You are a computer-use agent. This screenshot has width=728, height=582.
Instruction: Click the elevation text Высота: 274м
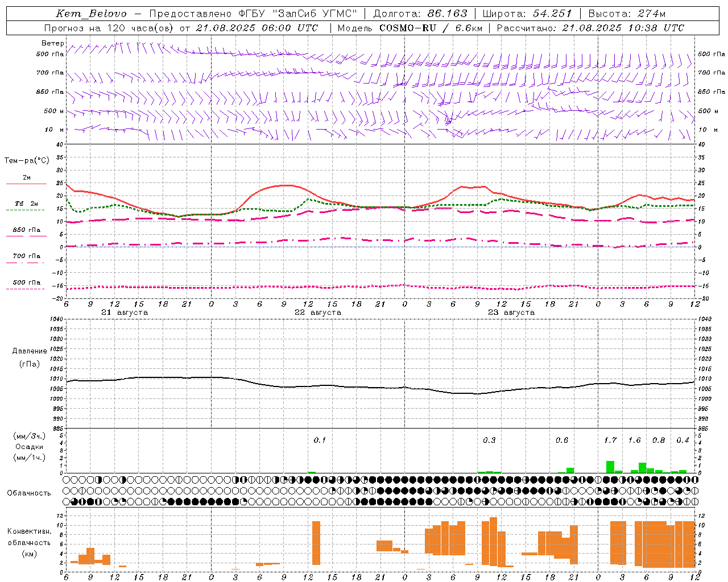pyautogui.click(x=627, y=14)
